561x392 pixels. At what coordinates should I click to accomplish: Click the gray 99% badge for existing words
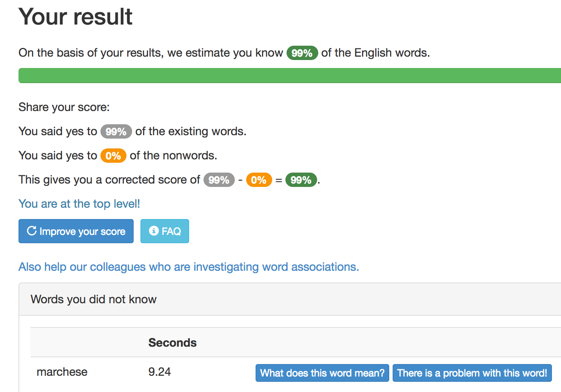click(x=116, y=131)
